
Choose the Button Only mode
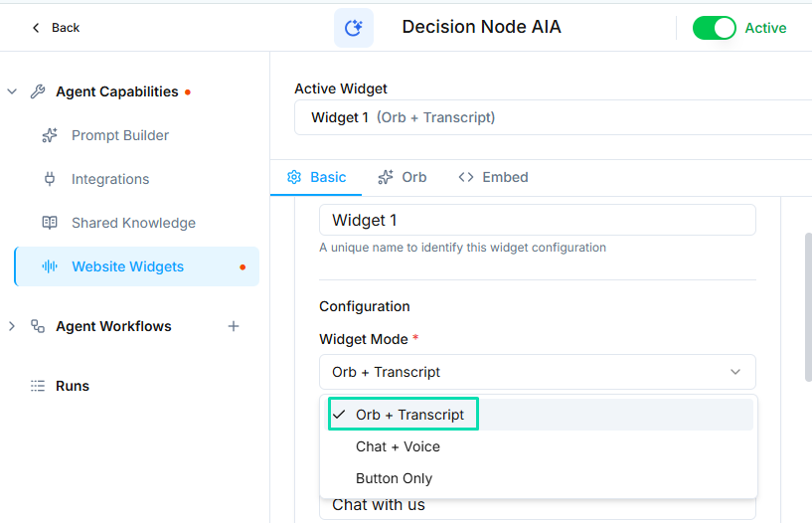coord(394,478)
